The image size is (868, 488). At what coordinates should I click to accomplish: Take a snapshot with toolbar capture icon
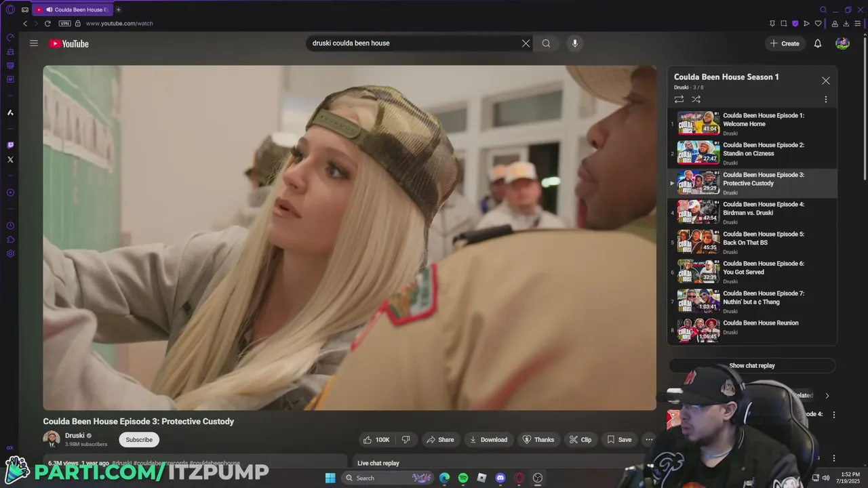784,23
